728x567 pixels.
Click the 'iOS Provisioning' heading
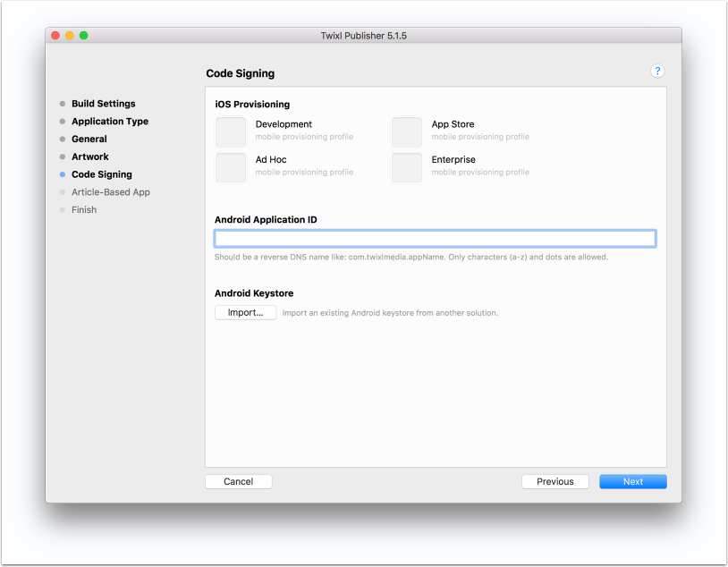(x=252, y=104)
